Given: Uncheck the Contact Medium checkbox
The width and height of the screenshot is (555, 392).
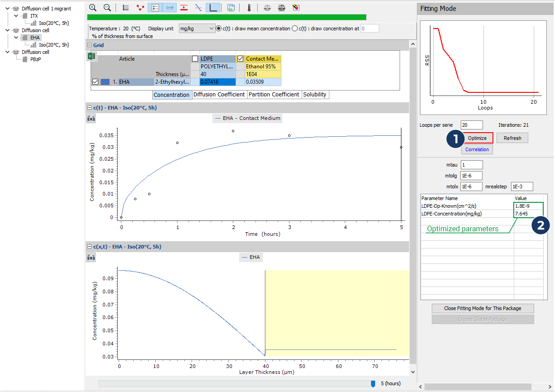Looking at the screenshot, I should pos(240,59).
